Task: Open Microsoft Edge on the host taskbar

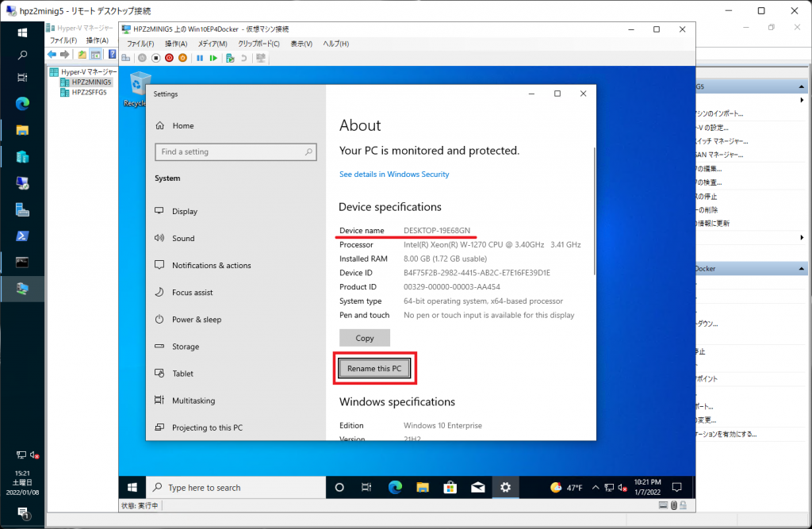Action: (22, 104)
